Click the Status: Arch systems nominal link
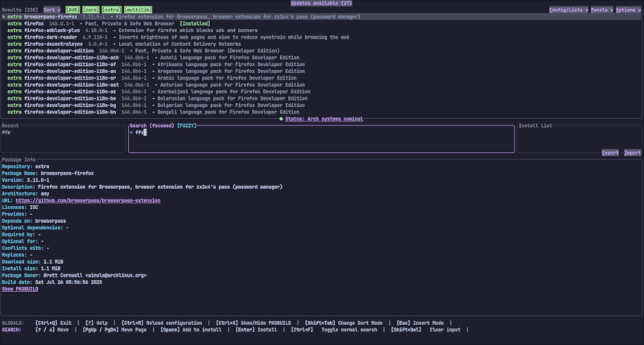This screenshot has width=644, height=345. point(324,119)
